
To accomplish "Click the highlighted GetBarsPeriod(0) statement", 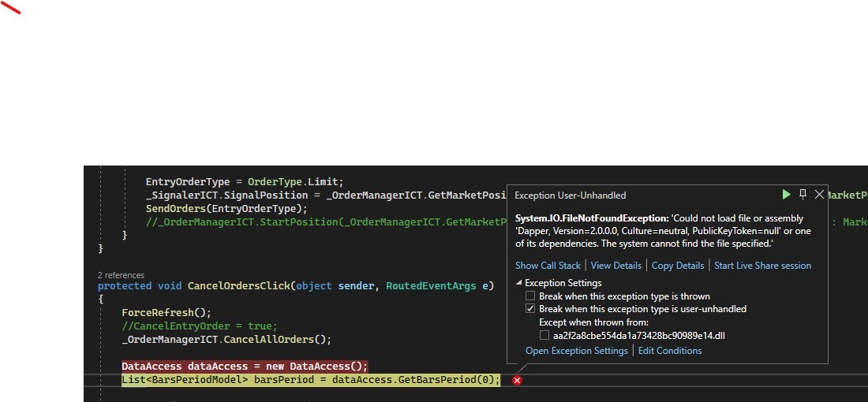I will pyautogui.click(x=311, y=380).
